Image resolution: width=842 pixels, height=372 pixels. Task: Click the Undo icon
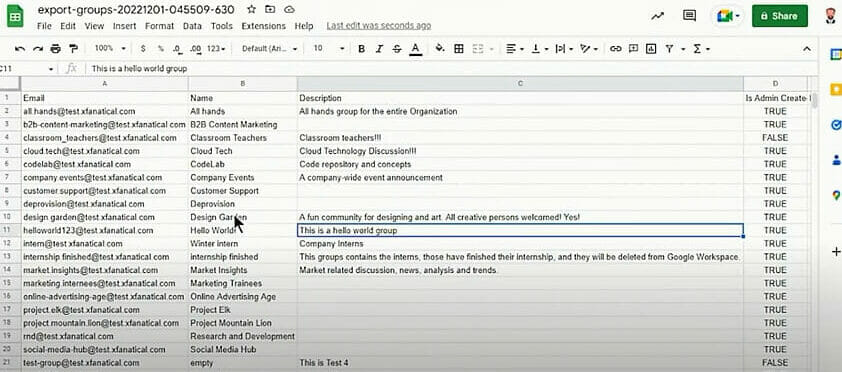pos(20,49)
